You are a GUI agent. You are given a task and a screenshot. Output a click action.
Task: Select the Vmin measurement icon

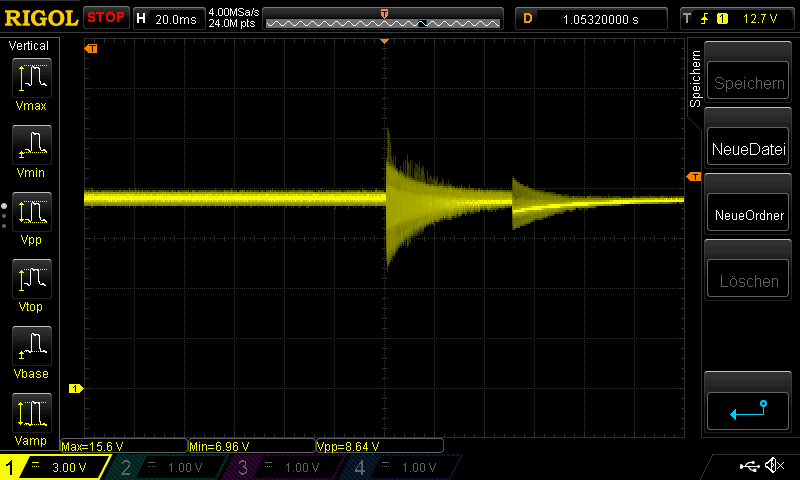[30, 146]
